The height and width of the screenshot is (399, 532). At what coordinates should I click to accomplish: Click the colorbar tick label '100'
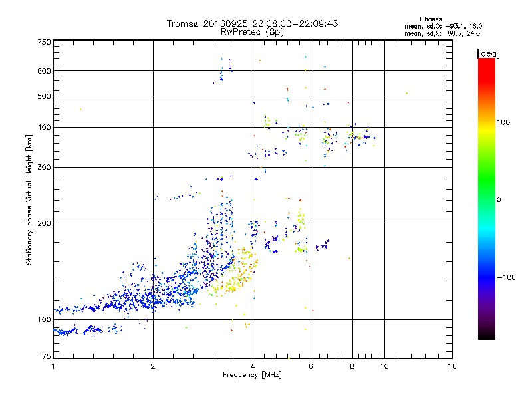[503, 122]
